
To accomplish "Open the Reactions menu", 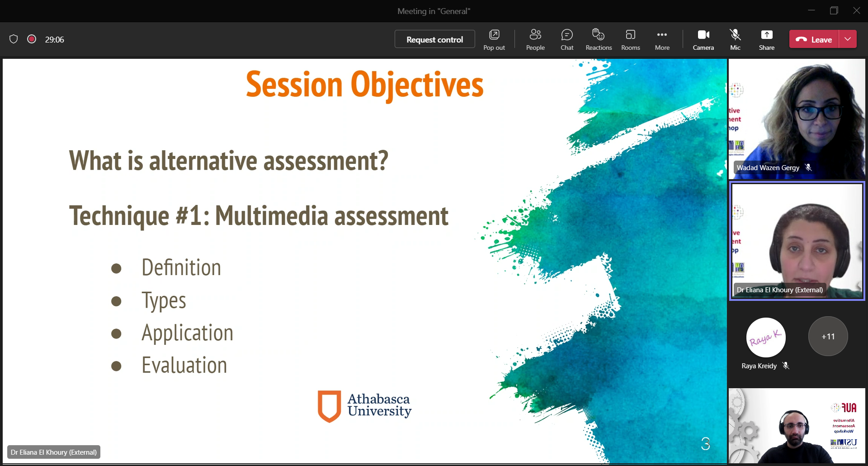I will coord(599,39).
